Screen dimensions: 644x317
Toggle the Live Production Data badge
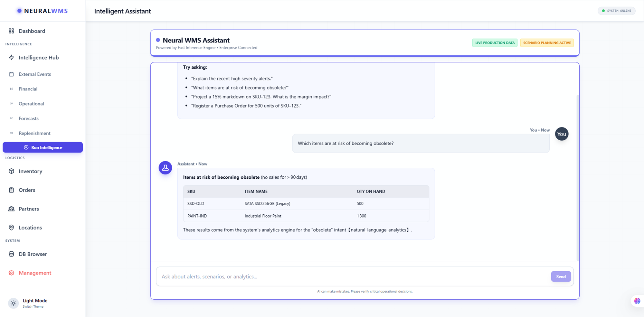(x=495, y=42)
